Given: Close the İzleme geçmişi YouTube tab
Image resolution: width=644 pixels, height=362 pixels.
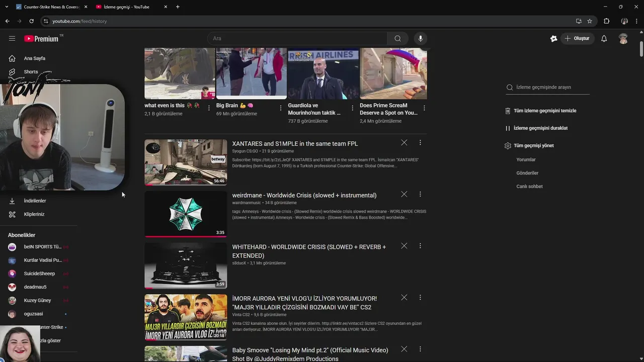Looking at the screenshot, I should click(166, 7).
